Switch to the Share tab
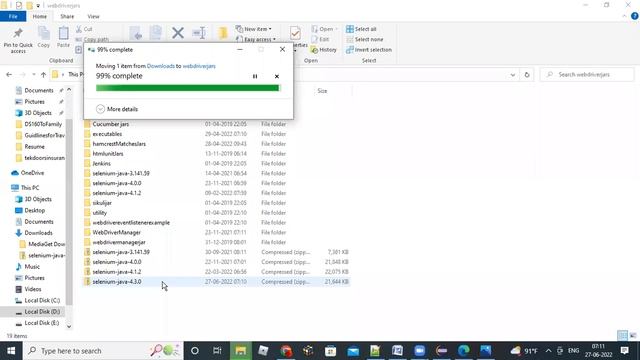The width and height of the screenshot is (640, 360). point(67,16)
